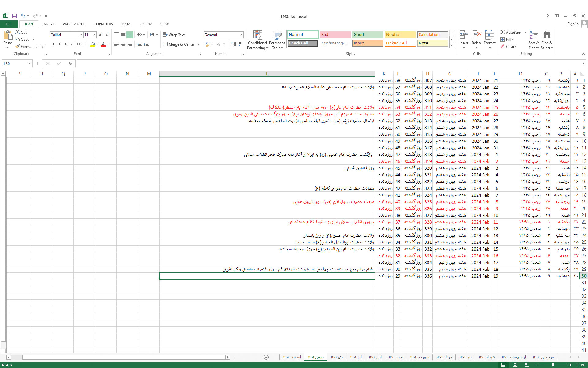Screen dimensions: 588x368
Task: Open the Calibri font name dropdown
Action: tap(81, 35)
